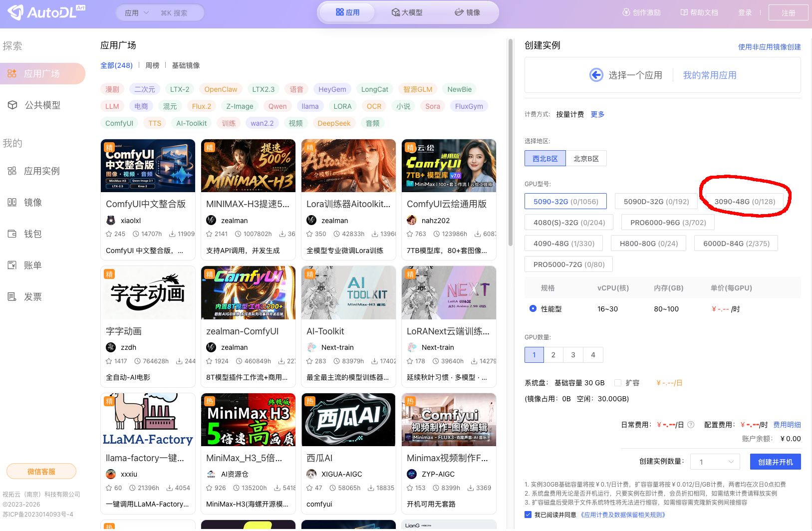The width and height of the screenshot is (812, 531).
Task: Open 应用 dropdown in top search bar
Action: click(x=137, y=13)
